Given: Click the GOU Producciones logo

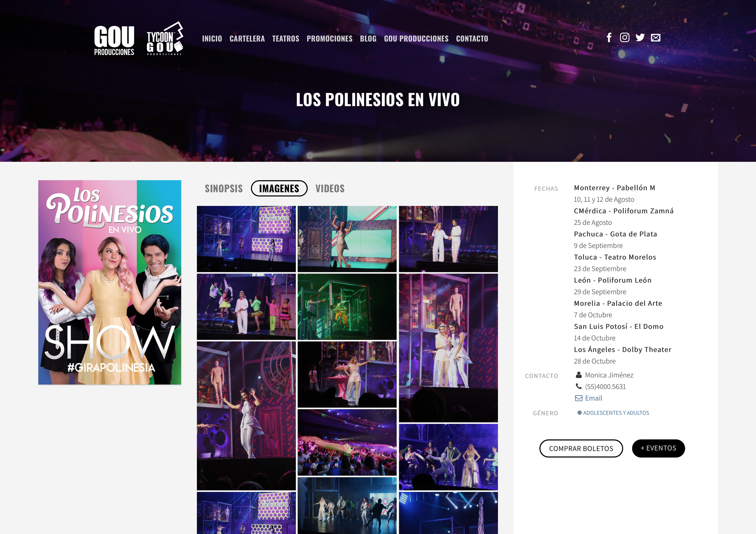Looking at the screenshot, I should click(114, 40).
